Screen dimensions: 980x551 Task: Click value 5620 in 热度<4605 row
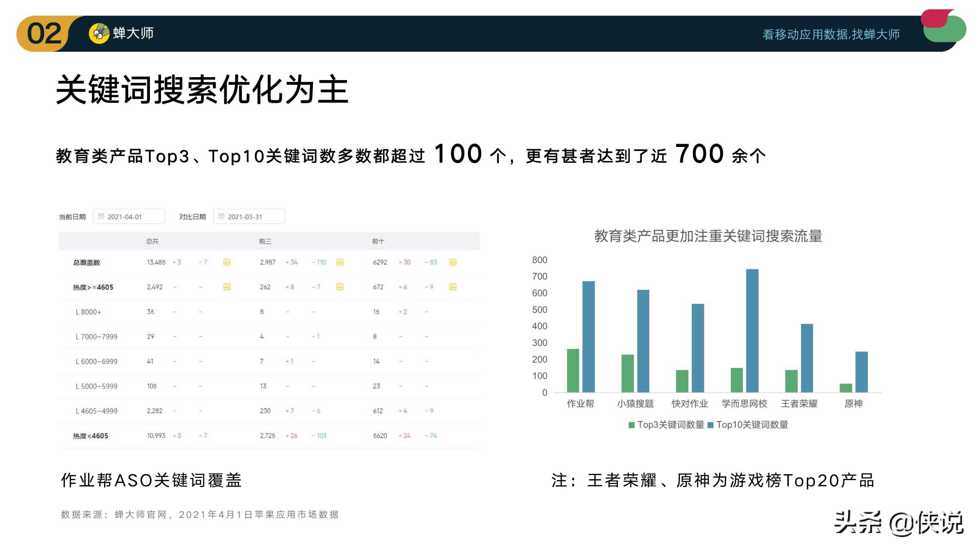[x=380, y=435]
